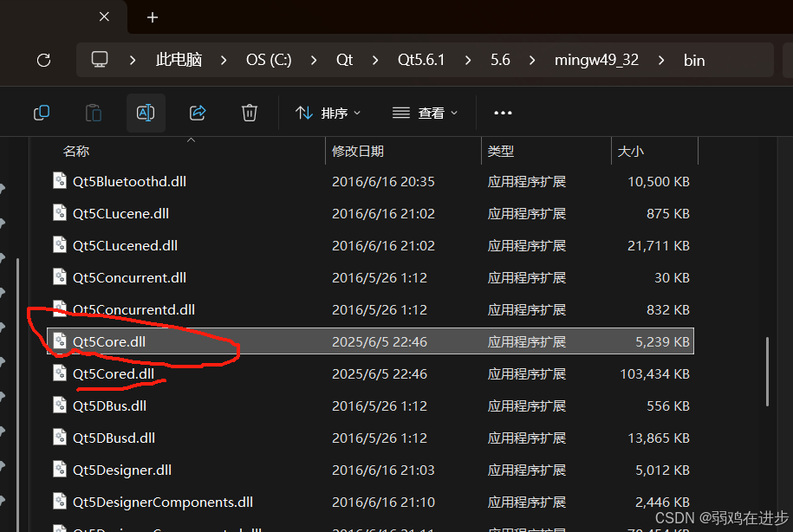Select file Qt5Bluetoothd.dll
Screen dimensions: 793x532
[370, 182]
